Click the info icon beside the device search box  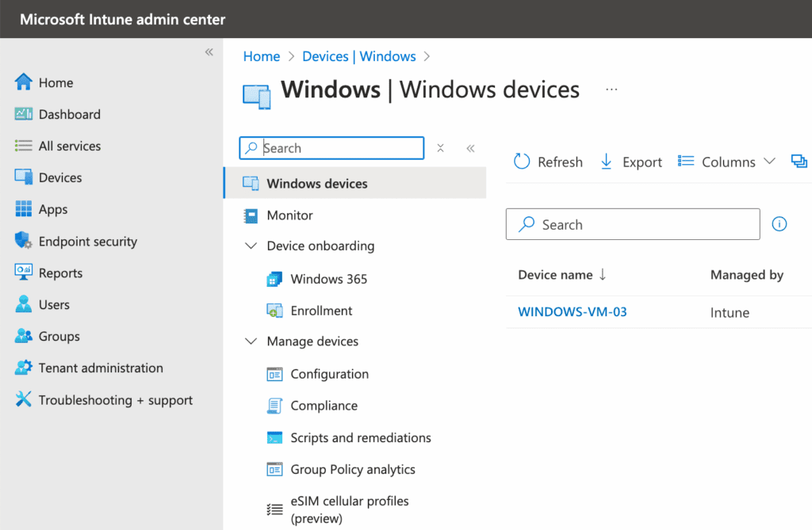(x=779, y=224)
